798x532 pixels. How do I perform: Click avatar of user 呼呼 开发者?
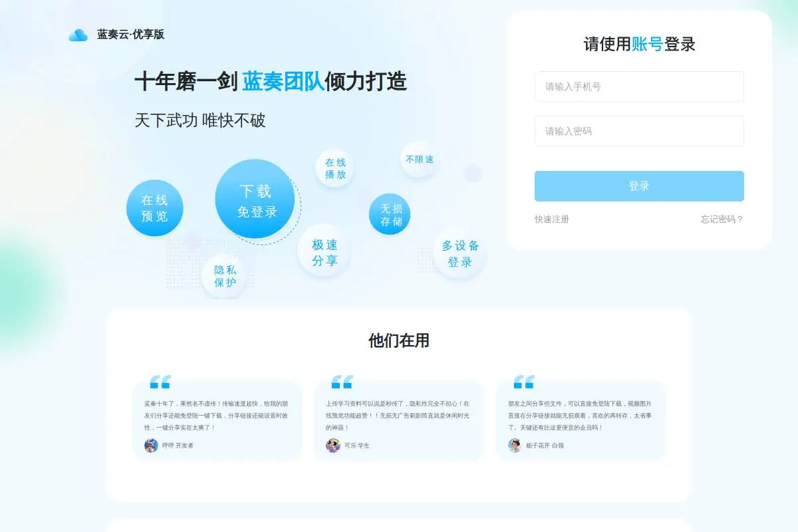[x=151, y=446]
